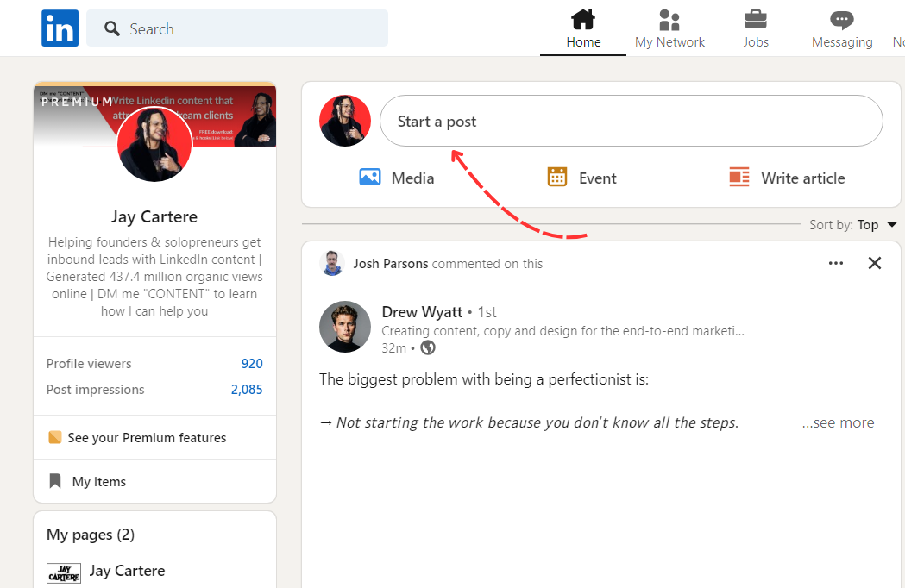905x588 pixels.
Task: Click the LinkedIn logo
Action: (60, 28)
